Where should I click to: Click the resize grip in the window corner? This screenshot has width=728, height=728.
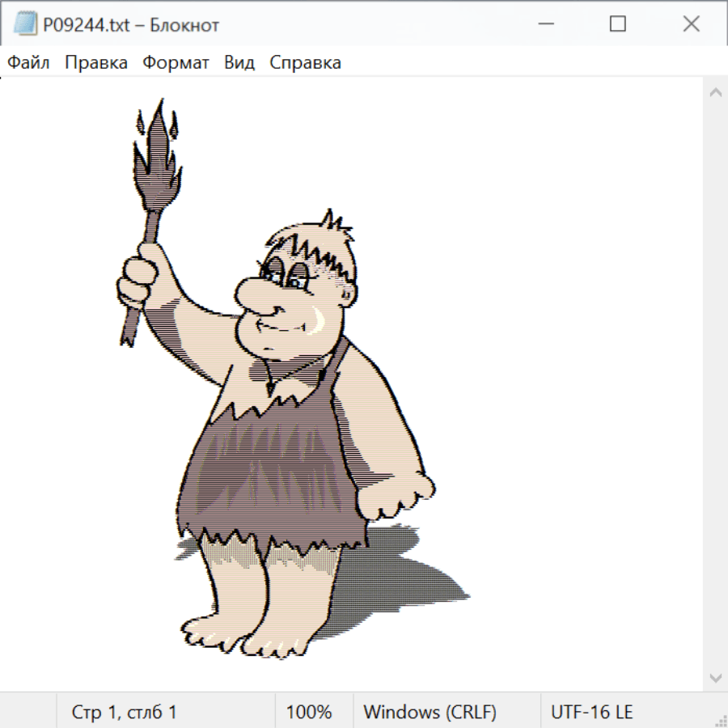click(x=720, y=720)
